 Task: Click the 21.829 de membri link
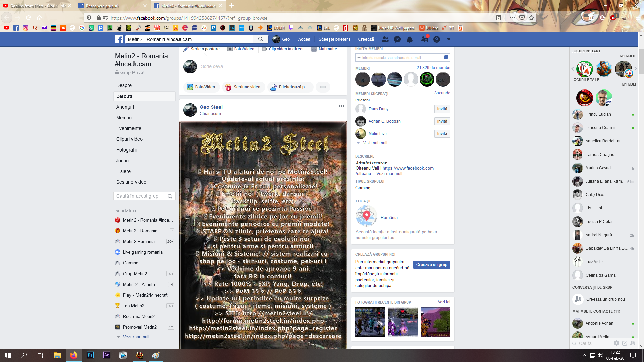433,68
